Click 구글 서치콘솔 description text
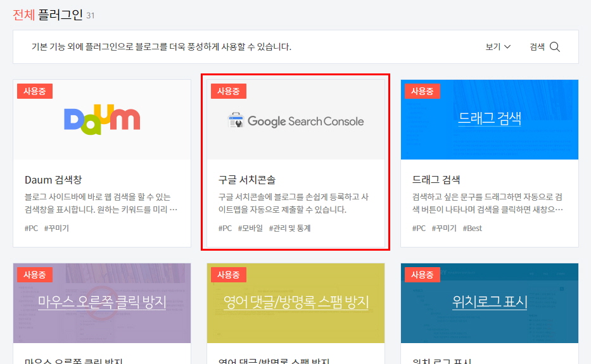 pyautogui.click(x=293, y=203)
